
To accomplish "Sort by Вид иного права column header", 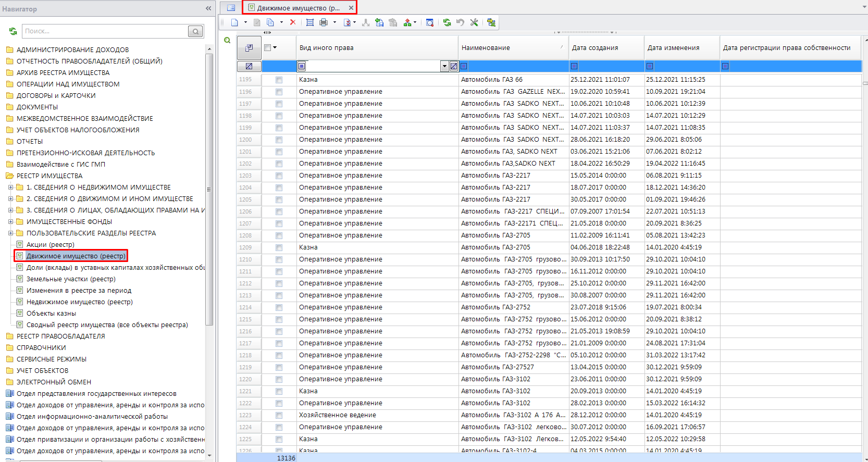I will coord(377,47).
